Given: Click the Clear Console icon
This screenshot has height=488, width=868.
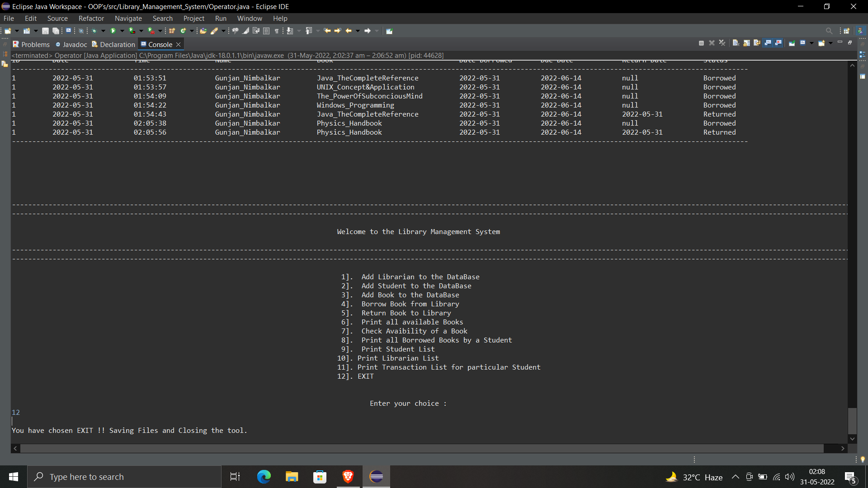Looking at the screenshot, I should tap(736, 43).
